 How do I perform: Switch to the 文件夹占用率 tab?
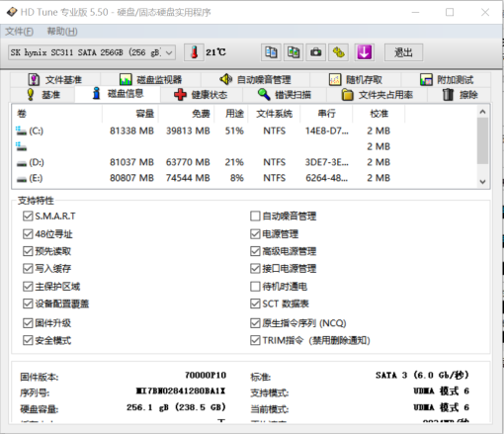(378, 95)
